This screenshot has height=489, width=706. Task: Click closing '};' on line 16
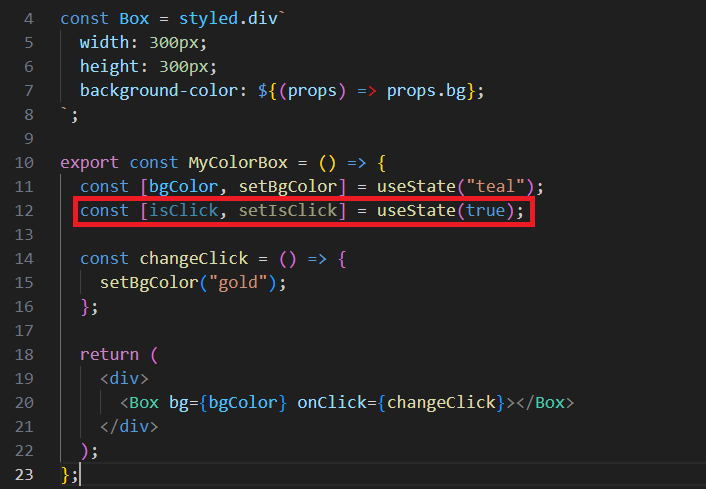pyautogui.click(x=89, y=307)
